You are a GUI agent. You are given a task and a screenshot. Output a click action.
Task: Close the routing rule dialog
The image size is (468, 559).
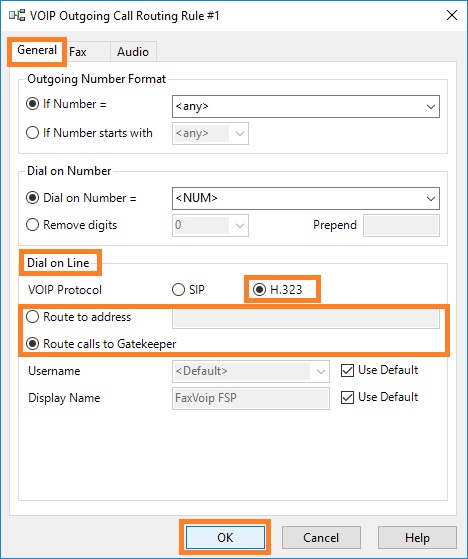coord(452,15)
